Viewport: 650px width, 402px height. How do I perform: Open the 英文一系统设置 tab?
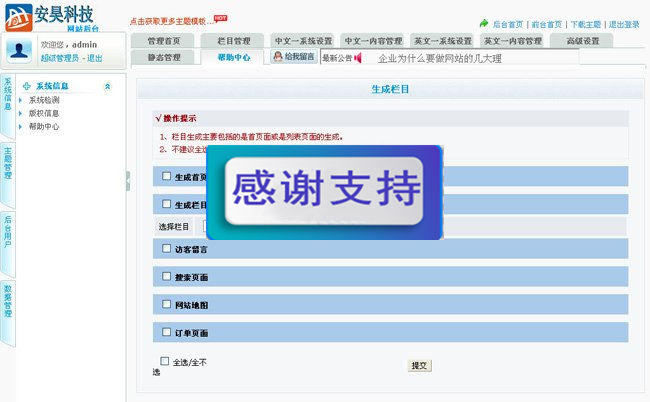[443, 41]
